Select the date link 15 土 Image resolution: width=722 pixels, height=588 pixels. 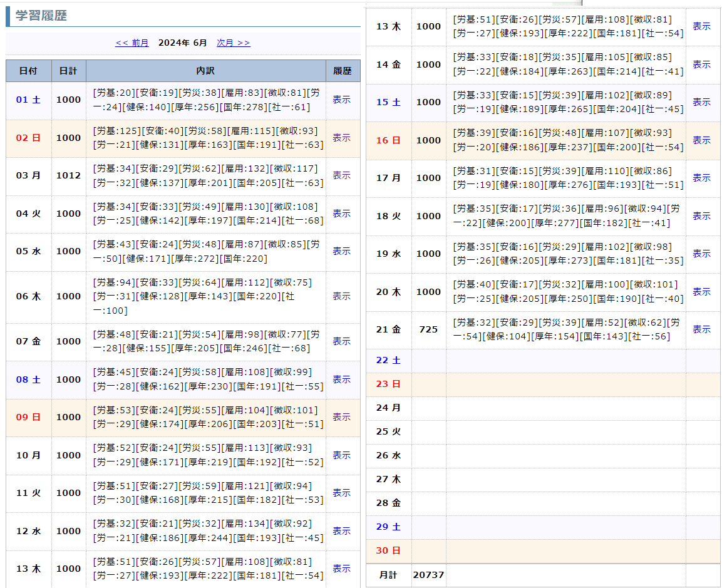point(389,102)
